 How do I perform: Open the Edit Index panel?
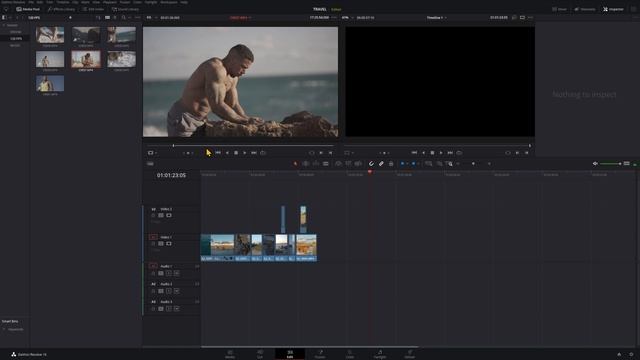click(x=93, y=9)
